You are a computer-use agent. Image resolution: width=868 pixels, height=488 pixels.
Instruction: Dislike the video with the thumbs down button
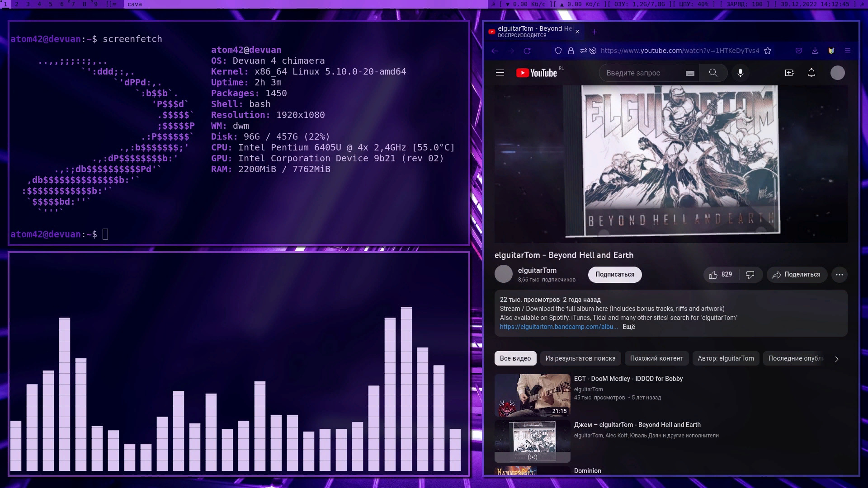coord(750,275)
